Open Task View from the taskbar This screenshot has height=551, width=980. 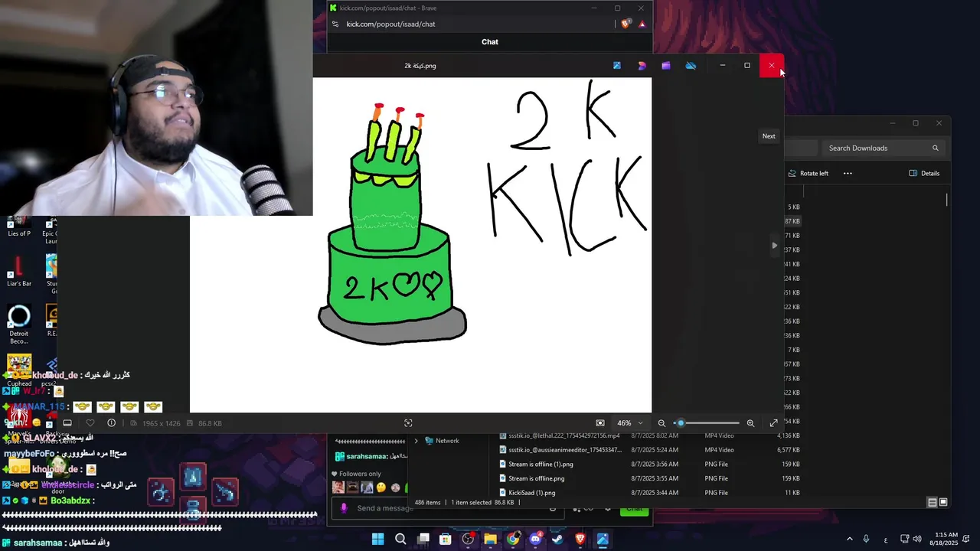423,539
